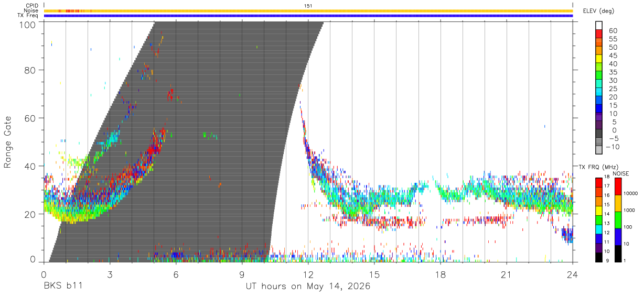Click the blue scatter patch near hour 24, gate 10
This screenshot has width=644, height=297.
[x=567, y=235]
